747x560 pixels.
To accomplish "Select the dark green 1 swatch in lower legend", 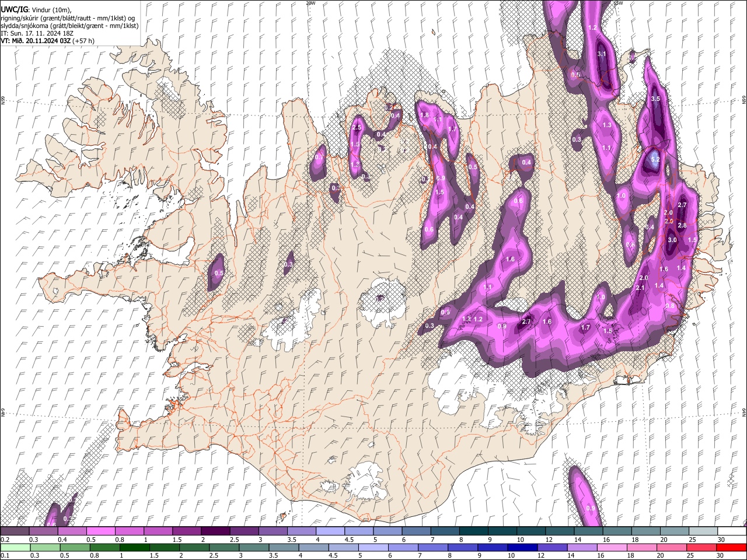I will (135, 548).
